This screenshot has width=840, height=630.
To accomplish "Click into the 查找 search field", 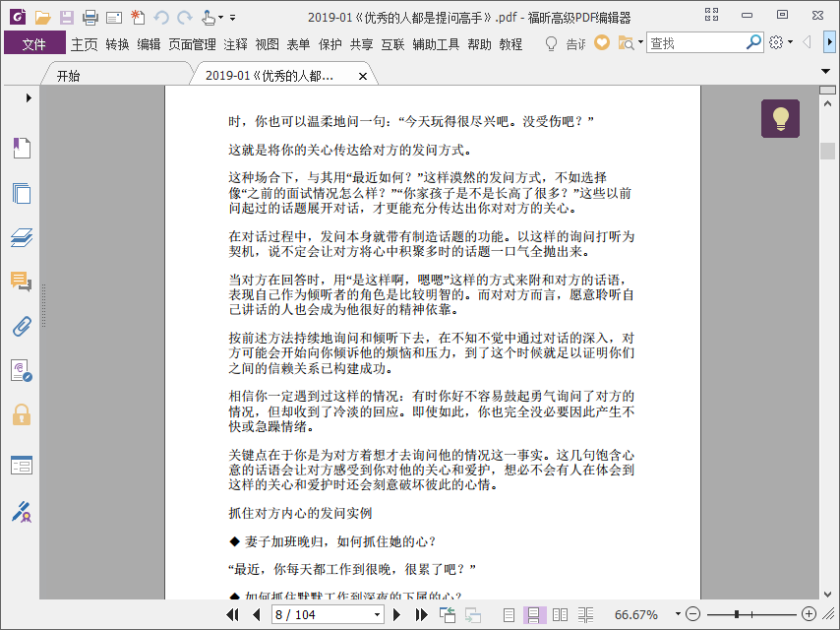I will click(x=695, y=43).
